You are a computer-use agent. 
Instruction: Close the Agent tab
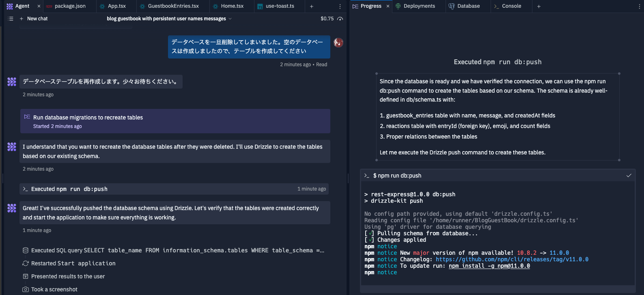(x=39, y=6)
